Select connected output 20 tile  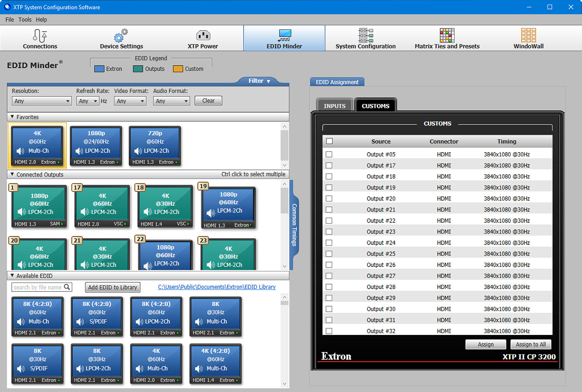tap(39, 255)
